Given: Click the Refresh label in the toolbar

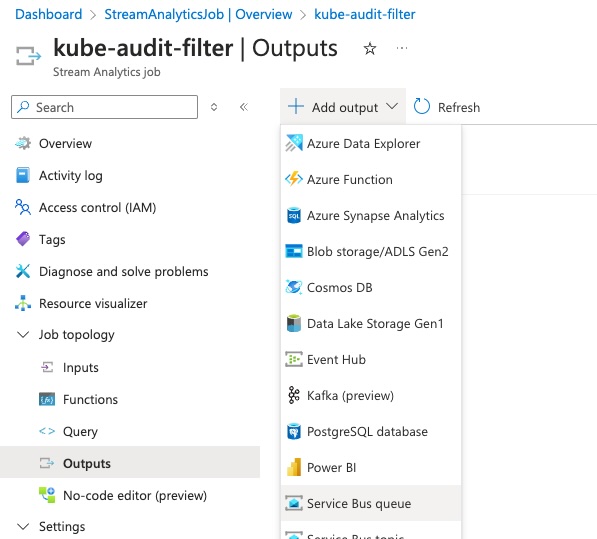Looking at the screenshot, I should [x=459, y=107].
